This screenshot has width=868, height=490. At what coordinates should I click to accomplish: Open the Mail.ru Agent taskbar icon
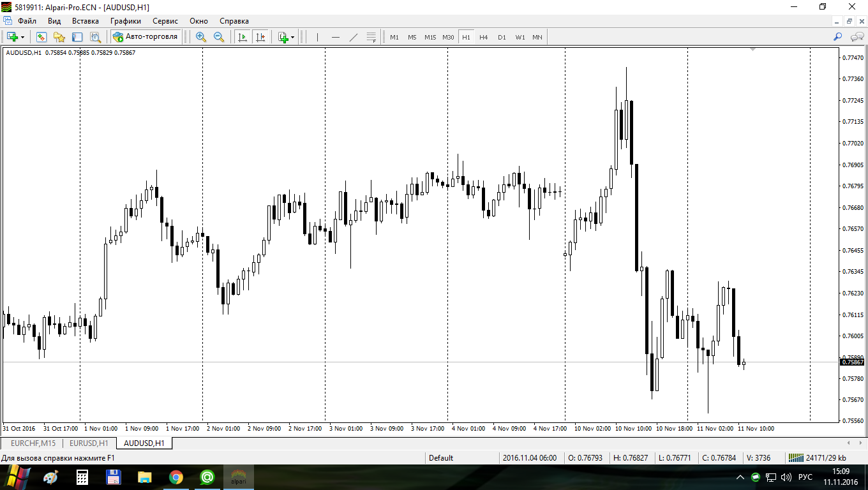(x=207, y=477)
